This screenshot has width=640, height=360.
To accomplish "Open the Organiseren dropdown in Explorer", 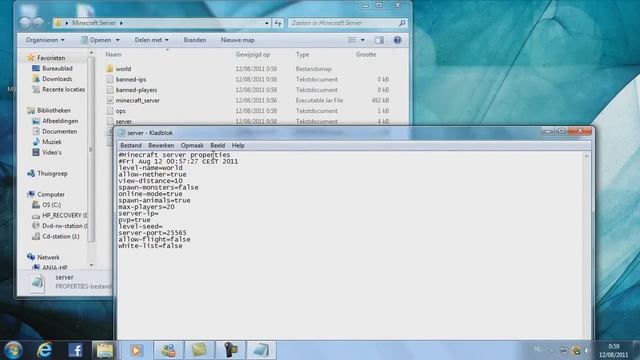I will coord(45,40).
